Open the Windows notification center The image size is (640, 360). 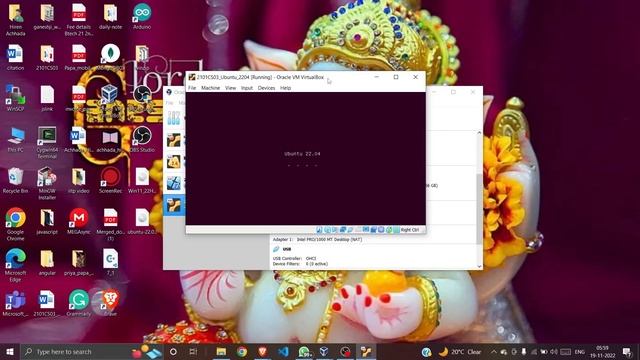coord(627,351)
